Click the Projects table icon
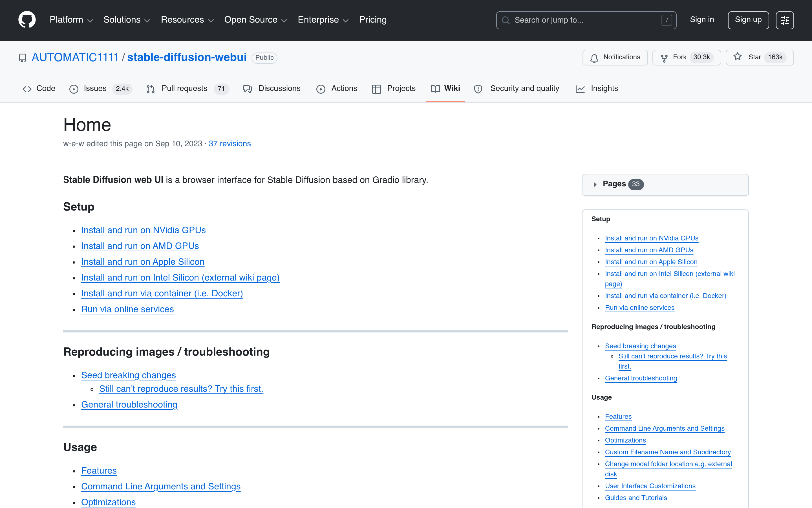This screenshot has width=812, height=508. pos(376,89)
